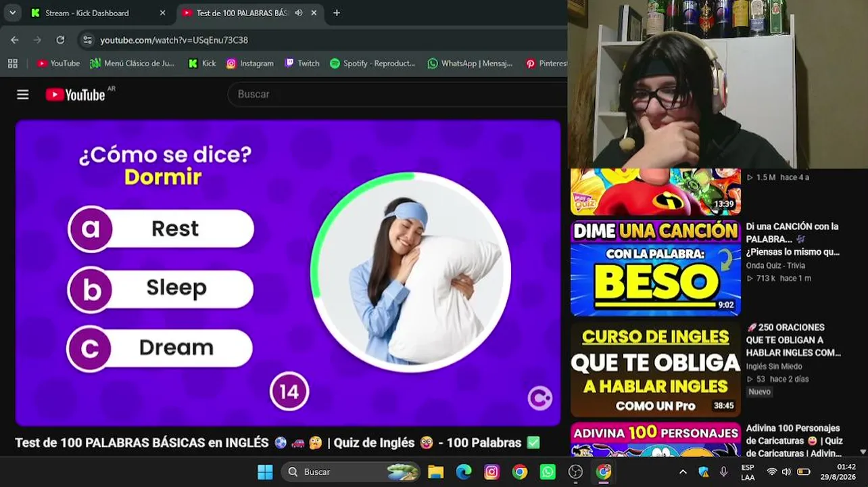This screenshot has height=487, width=868.
Task: Open the YouTube bookmark
Action: pyautogui.click(x=58, y=63)
